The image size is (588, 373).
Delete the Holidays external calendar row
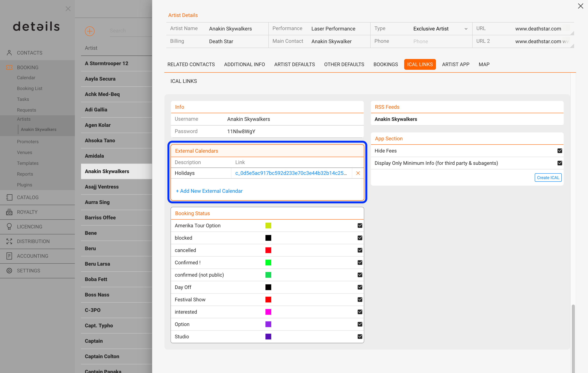358,173
